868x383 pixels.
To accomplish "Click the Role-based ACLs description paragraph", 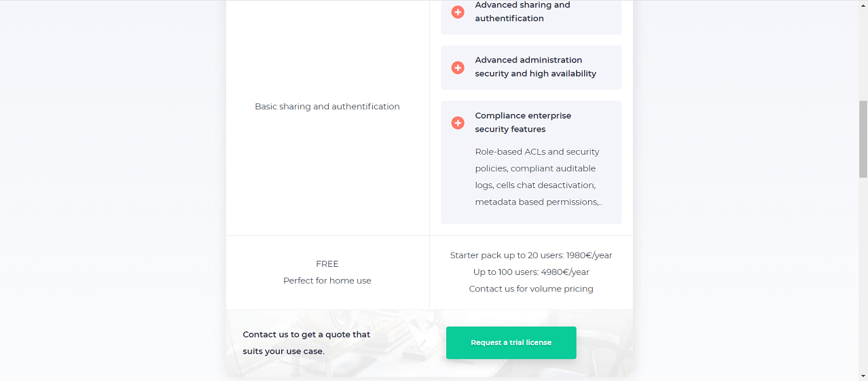I will [x=538, y=177].
